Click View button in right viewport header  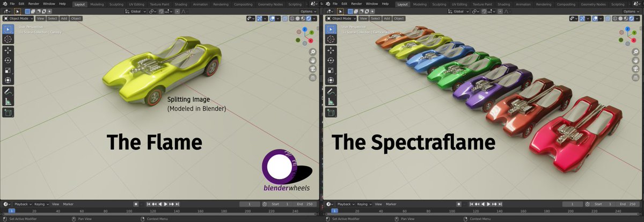click(362, 18)
